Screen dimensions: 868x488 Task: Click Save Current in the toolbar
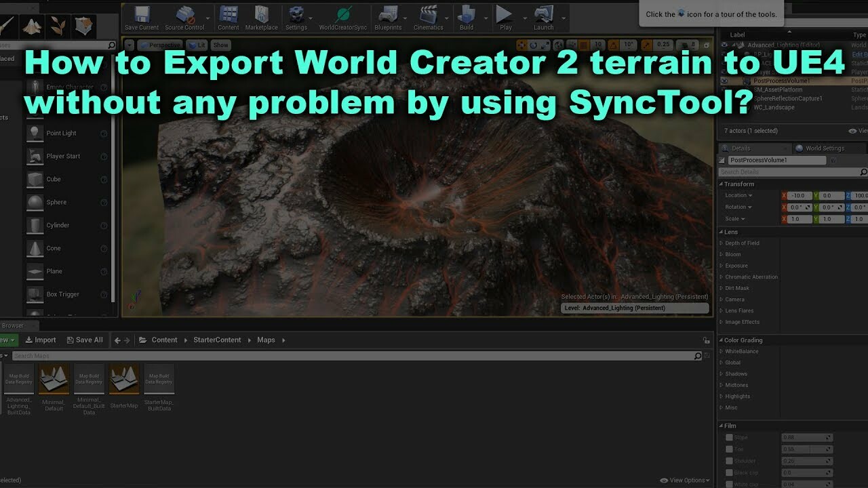click(140, 15)
